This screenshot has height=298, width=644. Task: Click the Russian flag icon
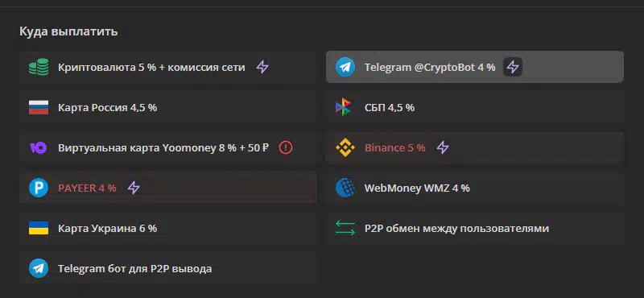39,107
